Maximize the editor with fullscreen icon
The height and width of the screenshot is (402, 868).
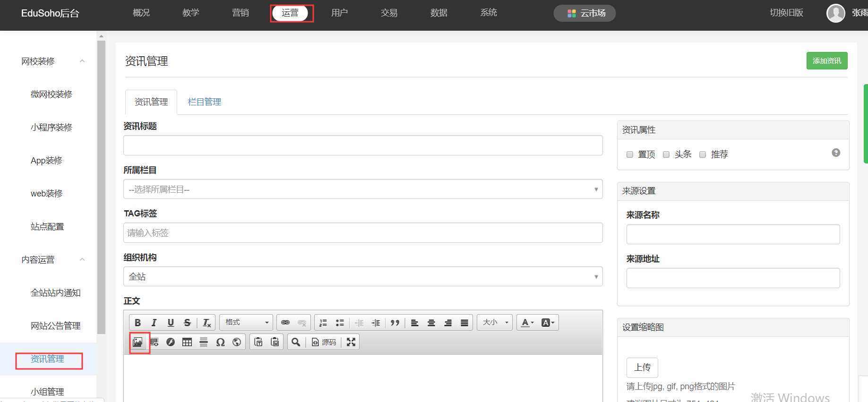pyautogui.click(x=351, y=342)
